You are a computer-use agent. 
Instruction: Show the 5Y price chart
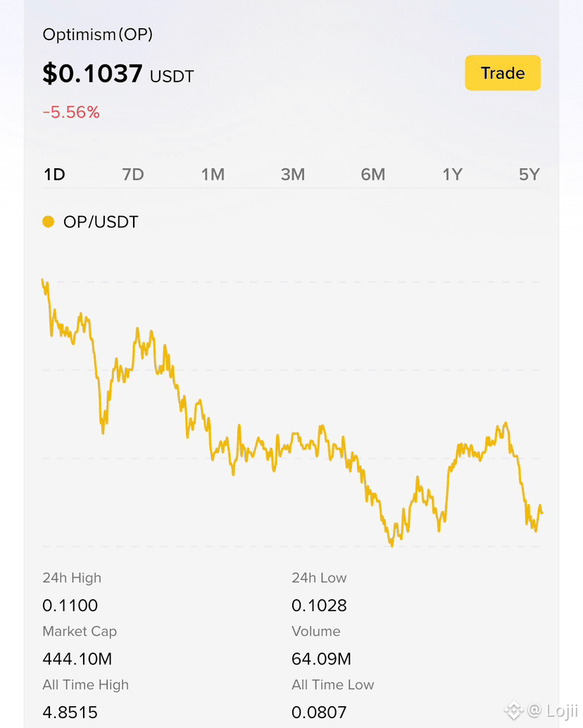coord(529,175)
